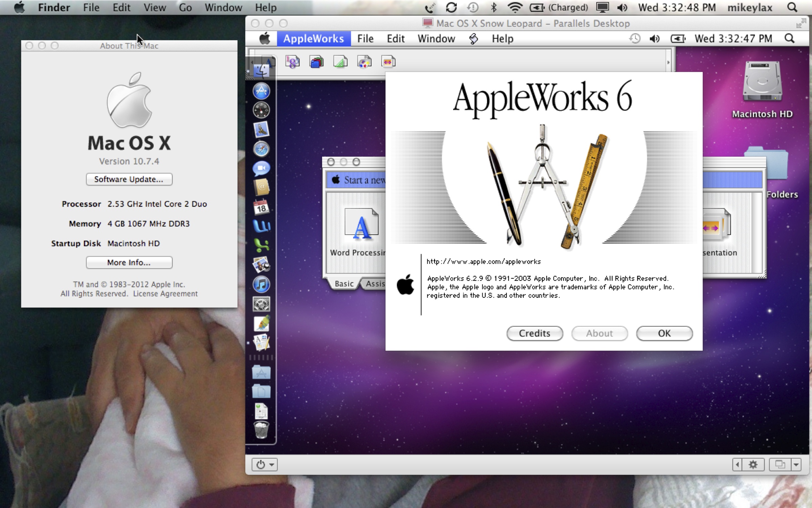This screenshot has width=812, height=508.
Task: Click the License Agreement link
Action: pyautogui.click(x=165, y=294)
